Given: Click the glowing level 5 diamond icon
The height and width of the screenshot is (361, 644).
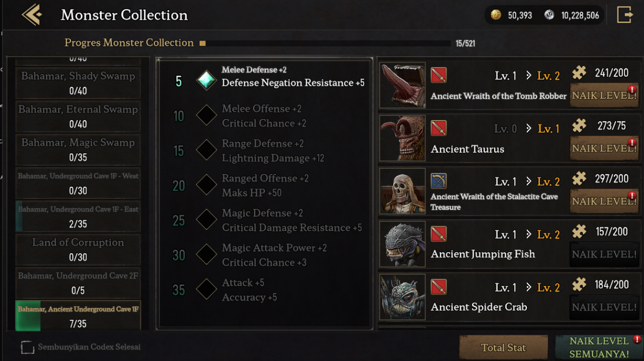Looking at the screenshot, I should coord(206,80).
